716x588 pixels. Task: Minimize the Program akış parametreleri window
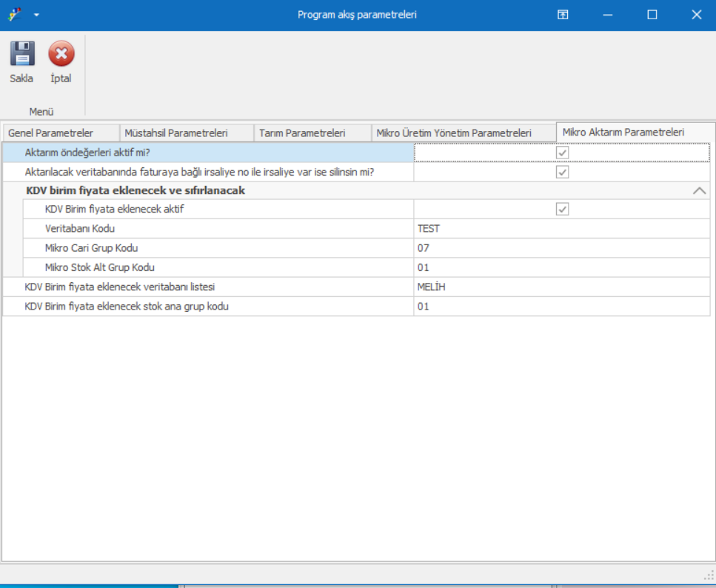(x=607, y=15)
